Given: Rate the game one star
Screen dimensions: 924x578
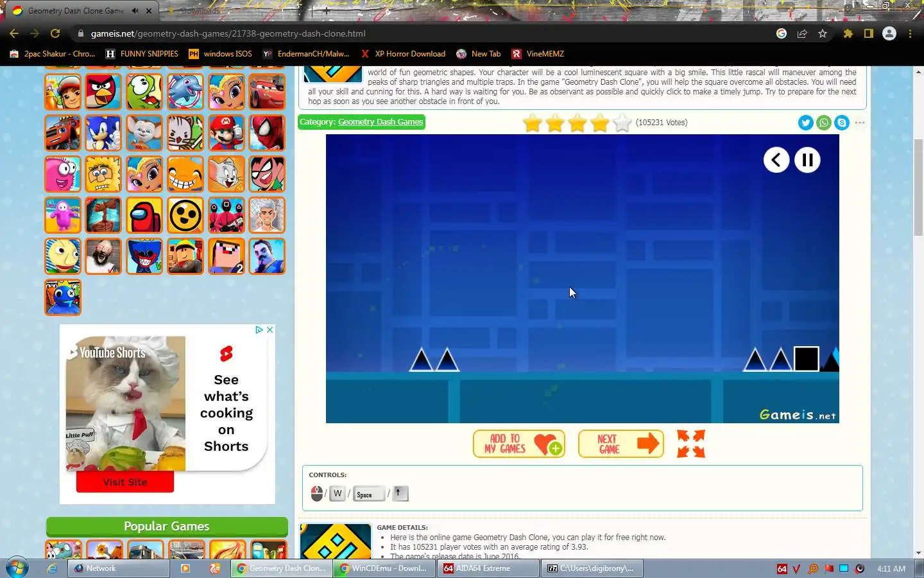Looking at the screenshot, I should pos(533,123).
